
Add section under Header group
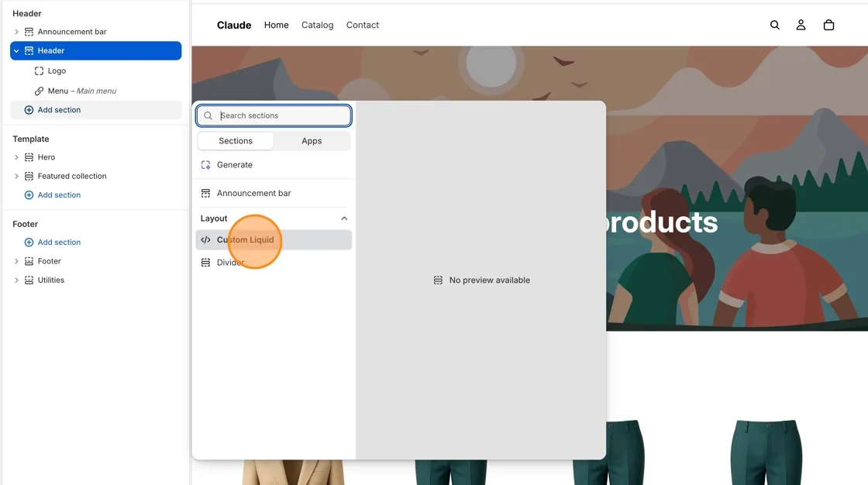coord(96,109)
